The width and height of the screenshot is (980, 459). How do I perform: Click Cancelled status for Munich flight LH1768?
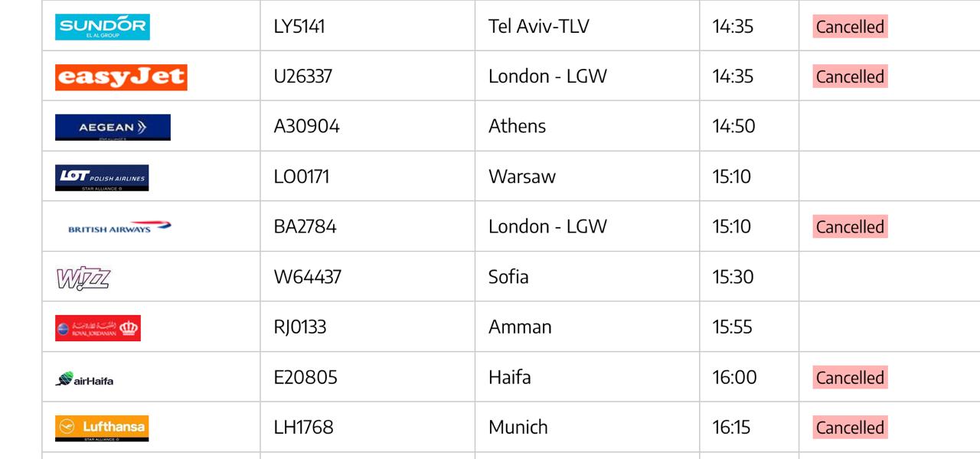(850, 428)
